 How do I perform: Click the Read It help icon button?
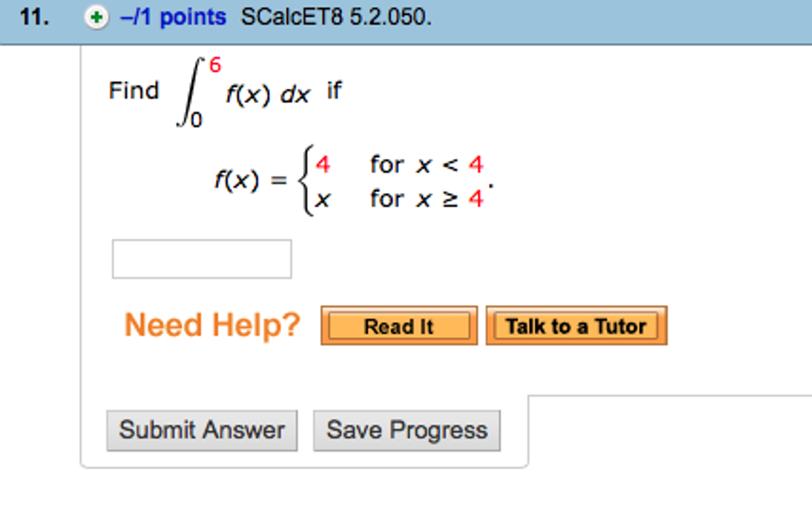[x=399, y=326]
